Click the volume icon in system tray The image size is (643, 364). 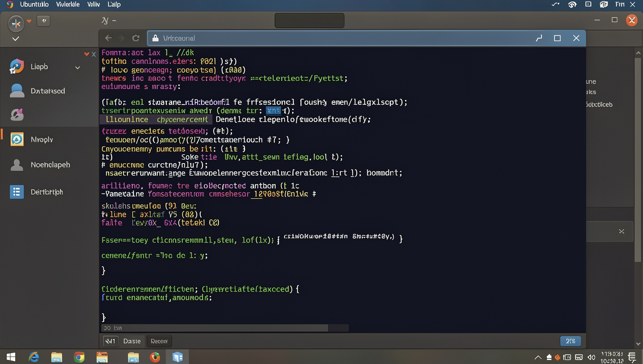(x=591, y=357)
